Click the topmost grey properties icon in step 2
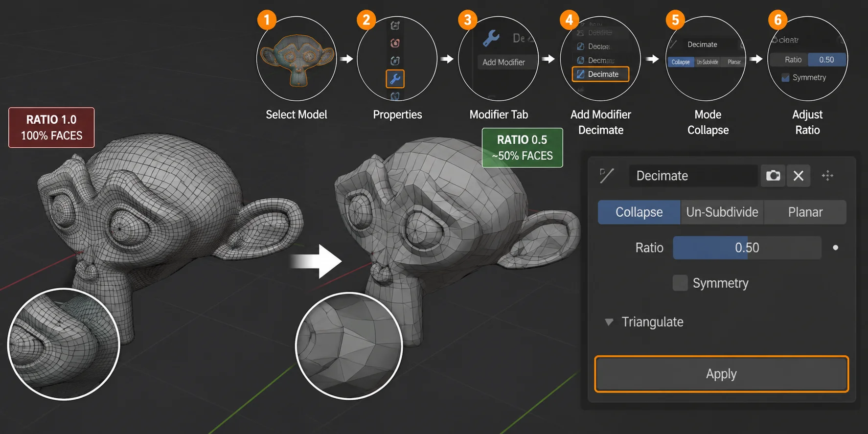The image size is (868, 434). (x=395, y=25)
